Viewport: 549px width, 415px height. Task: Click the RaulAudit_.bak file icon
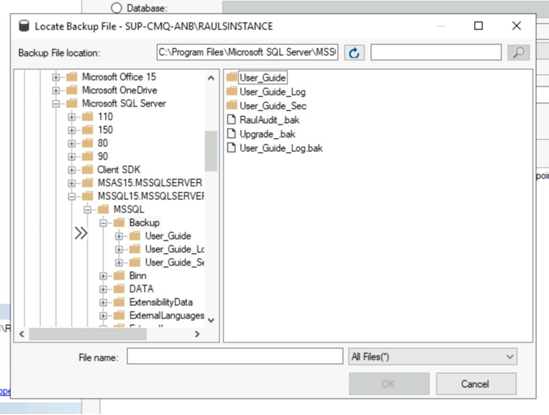[x=231, y=119]
